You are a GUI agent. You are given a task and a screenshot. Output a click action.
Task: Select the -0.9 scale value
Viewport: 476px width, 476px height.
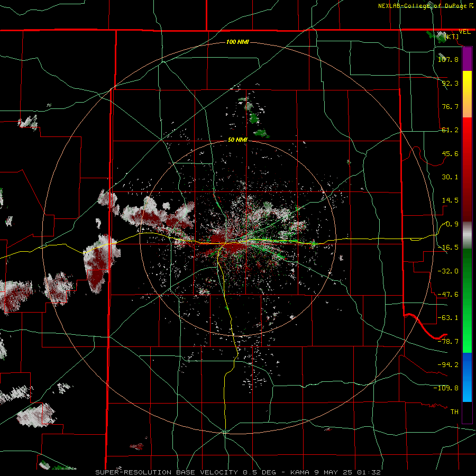pyautogui.click(x=451, y=224)
